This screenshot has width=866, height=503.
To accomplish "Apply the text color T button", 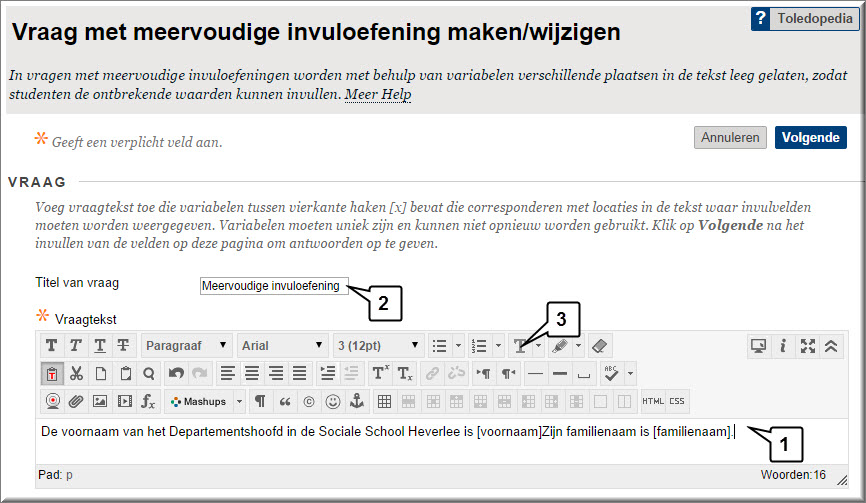I will tap(520, 346).
